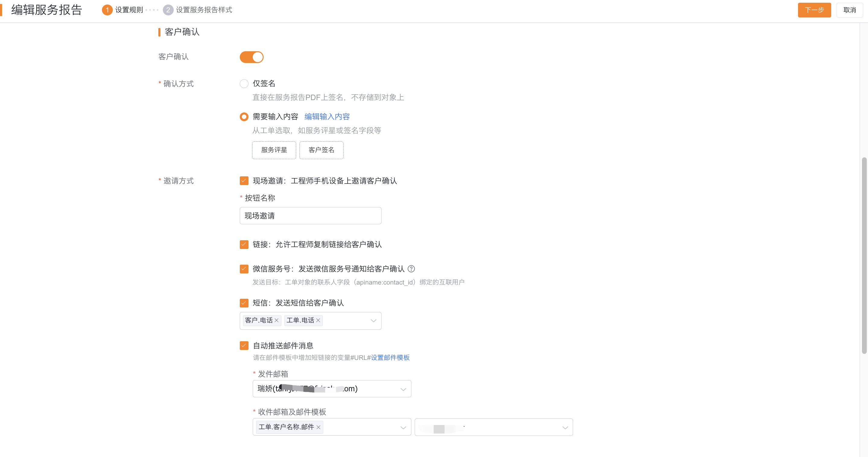868x457 pixels.
Task: Select the 服务评星 field option
Action: (x=274, y=150)
